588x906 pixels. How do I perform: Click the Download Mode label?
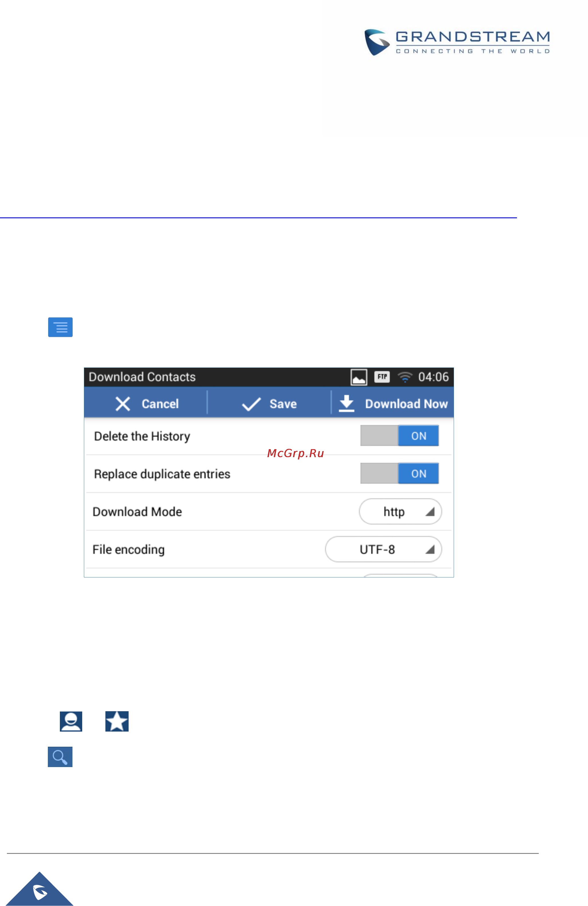click(137, 511)
